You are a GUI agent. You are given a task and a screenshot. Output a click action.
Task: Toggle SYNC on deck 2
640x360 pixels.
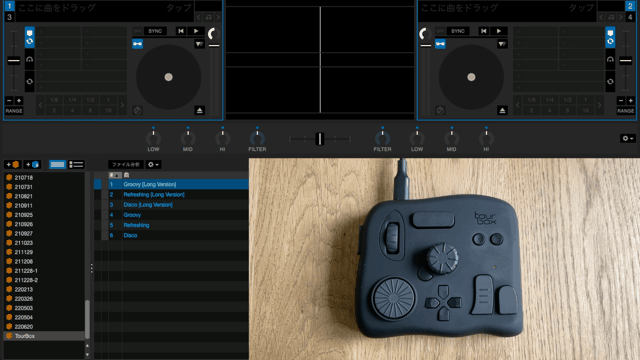pos(458,31)
